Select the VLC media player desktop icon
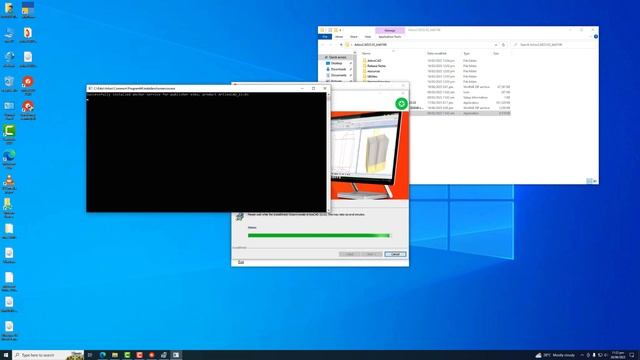This screenshot has width=640, height=360. coord(9,184)
